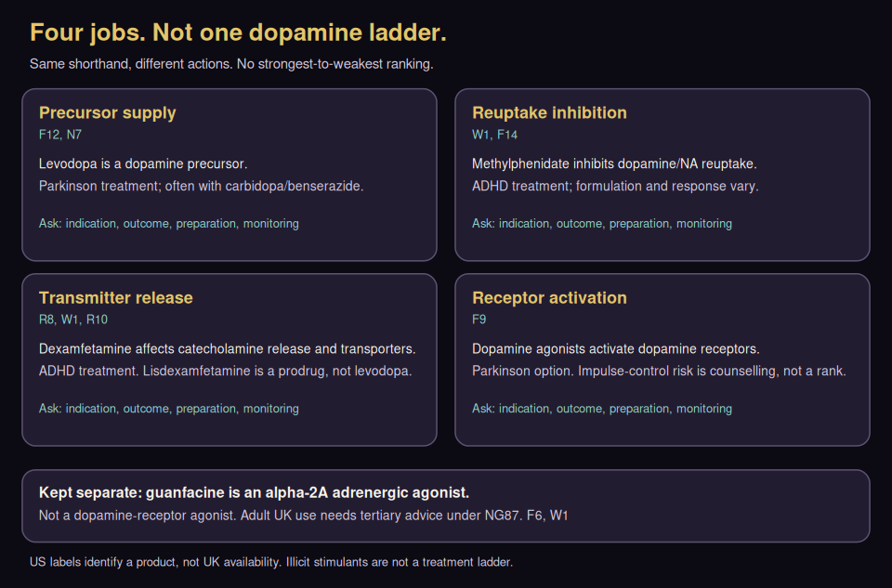Image resolution: width=892 pixels, height=588 pixels.
Task: Click the "Dexamfetamine affects catecholamine release" sentence
Action: click(x=227, y=348)
